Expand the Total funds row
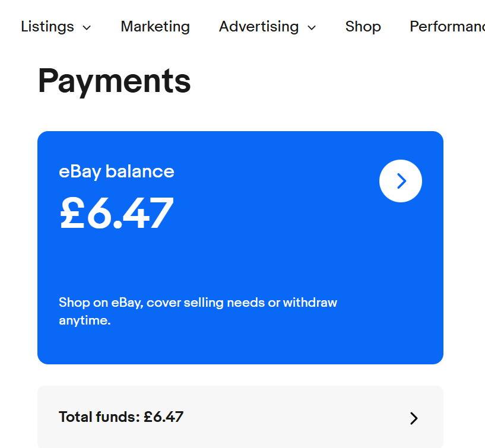This screenshot has width=485, height=448. coord(240,417)
